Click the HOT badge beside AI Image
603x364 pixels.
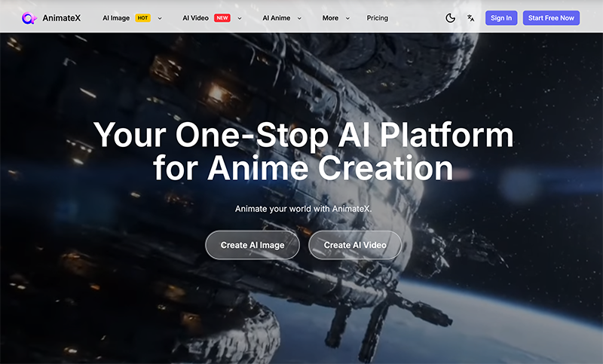click(x=142, y=18)
